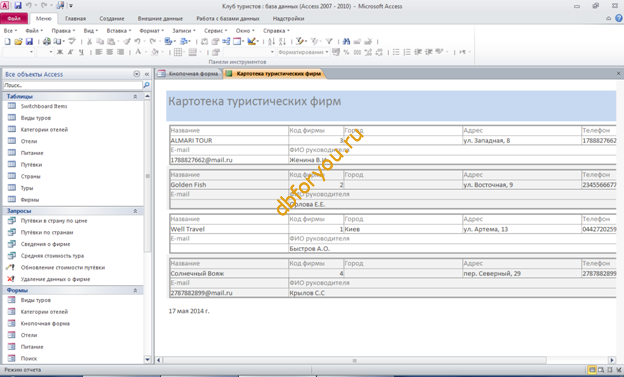The image size is (624, 377).
Task: Toggle bold (Ж) formatting
Action: [60, 52]
